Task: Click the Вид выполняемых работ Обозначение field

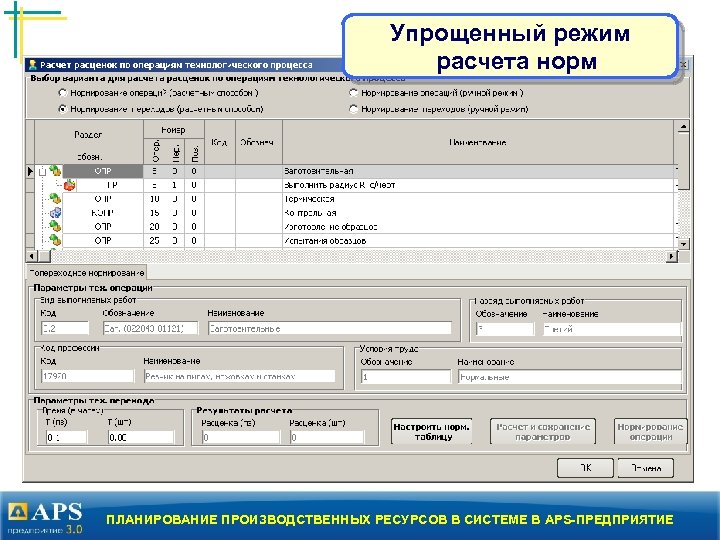Action: tap(150, 329)
